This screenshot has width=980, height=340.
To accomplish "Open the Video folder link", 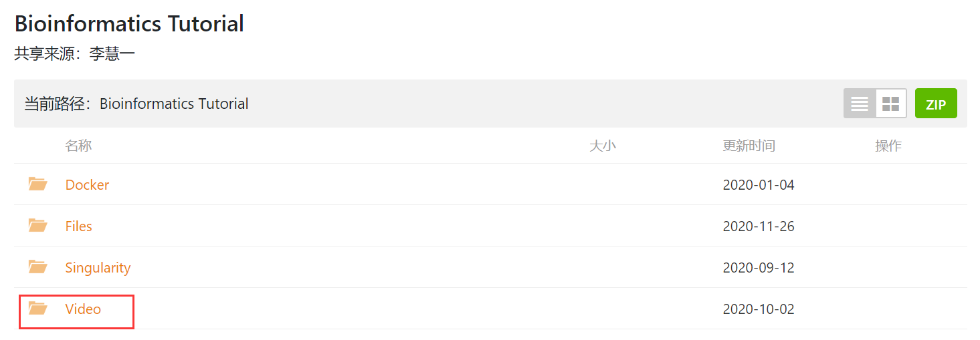I will pos(83,309).
